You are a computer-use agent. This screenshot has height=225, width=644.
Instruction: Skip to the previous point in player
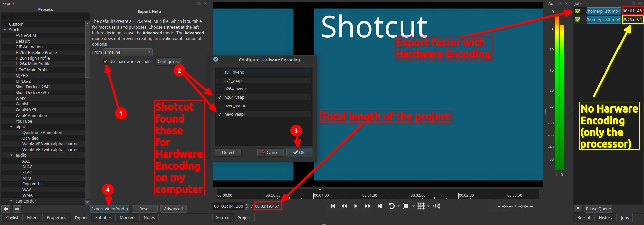click(x=333, y=206)
